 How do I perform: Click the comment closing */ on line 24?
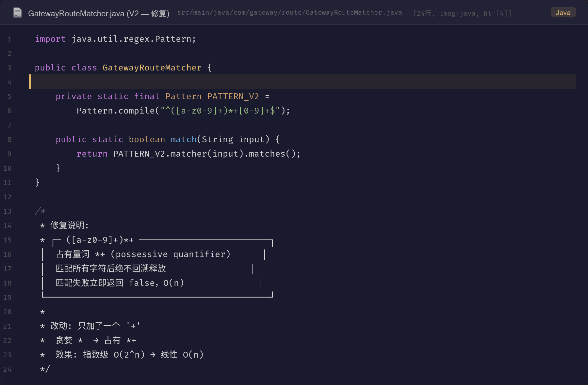tap(45, 369)
